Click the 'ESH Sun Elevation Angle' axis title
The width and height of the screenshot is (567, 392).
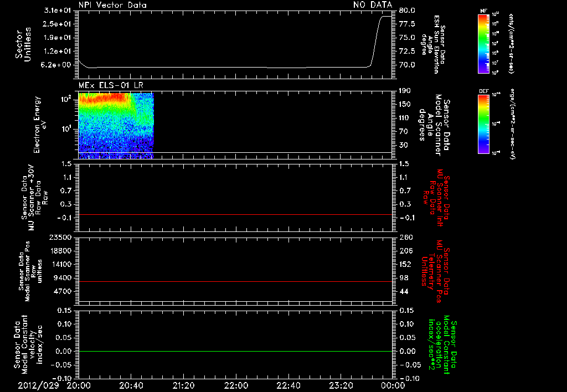(433, 44)
